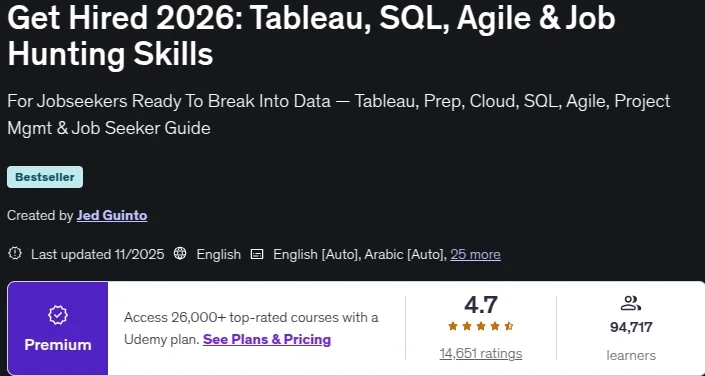Click the last updated alert icon
Screen dimensions: 705x376
click(15, 254)
